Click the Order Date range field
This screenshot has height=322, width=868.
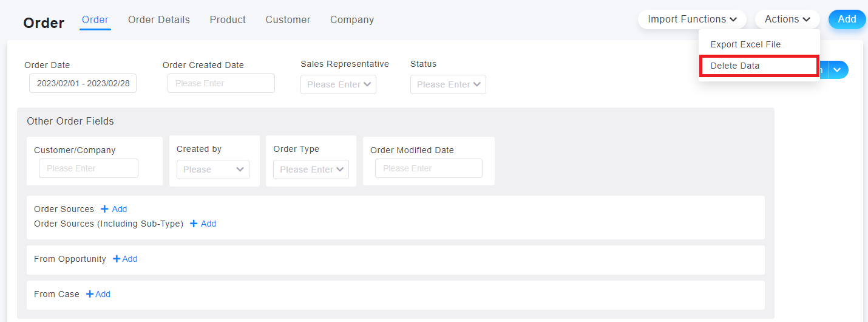click(x=83, y=83)
